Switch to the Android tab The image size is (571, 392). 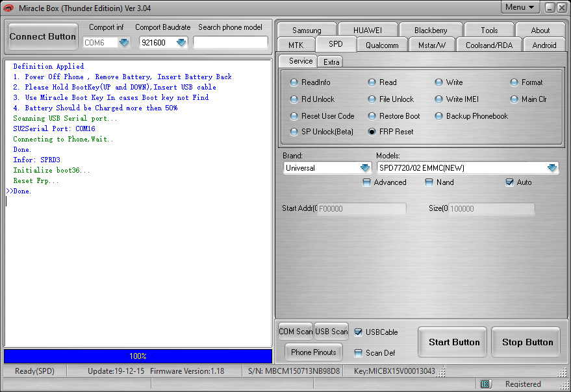pyautogui.click(x=544, y=45)
